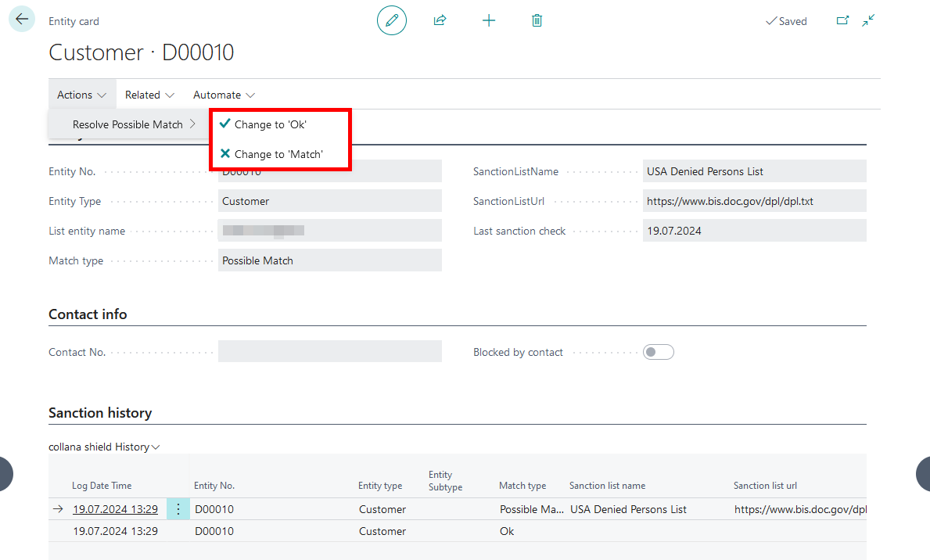Click Sanction list url column header
Image resolution: width=930 pixels, height=560 pixels.
(x=765, y=485)
